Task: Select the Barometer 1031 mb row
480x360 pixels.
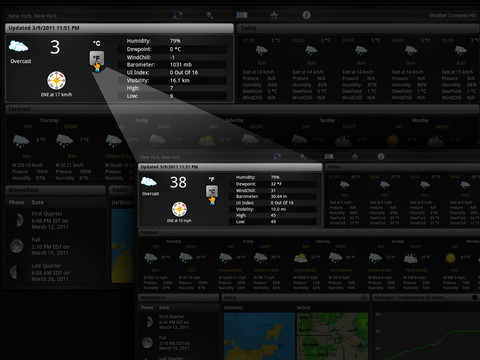Action: pos(173,65)
